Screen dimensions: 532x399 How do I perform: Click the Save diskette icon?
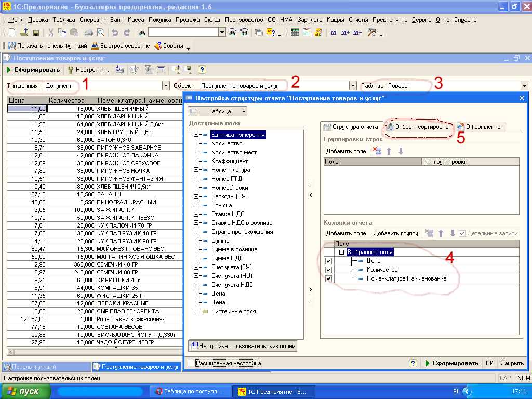(x=36, y=33)
